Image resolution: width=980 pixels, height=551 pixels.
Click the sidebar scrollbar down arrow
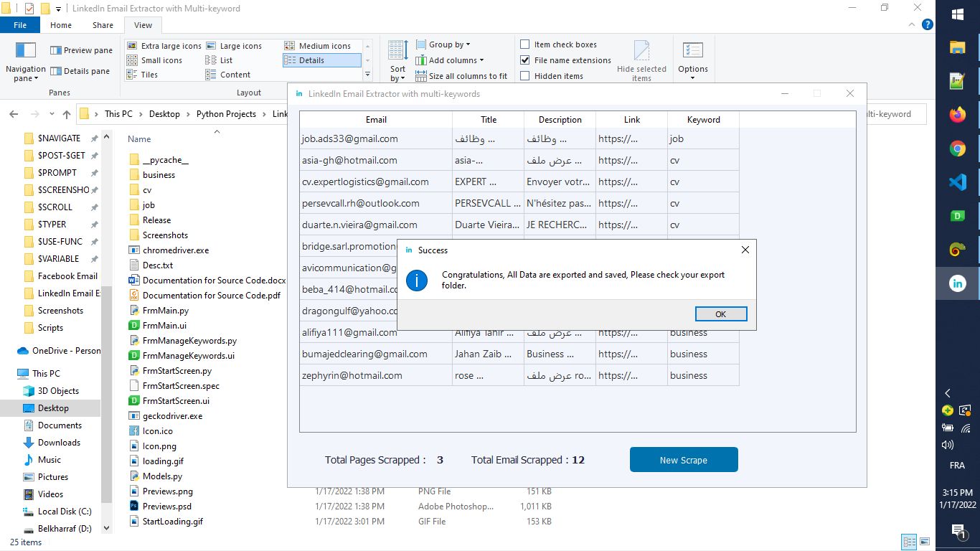coord(107,528)
